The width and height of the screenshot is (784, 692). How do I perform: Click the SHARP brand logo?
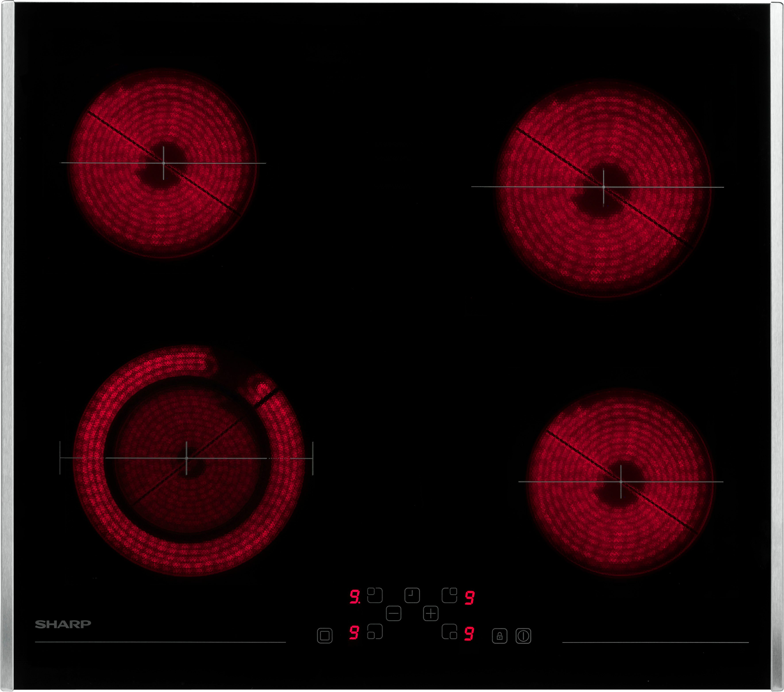click(x=63, y=624)
